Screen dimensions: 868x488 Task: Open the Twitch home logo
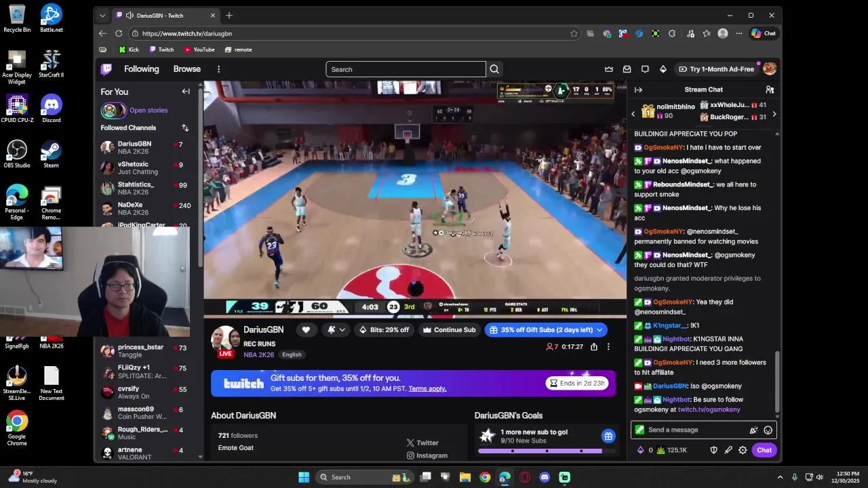106,69
